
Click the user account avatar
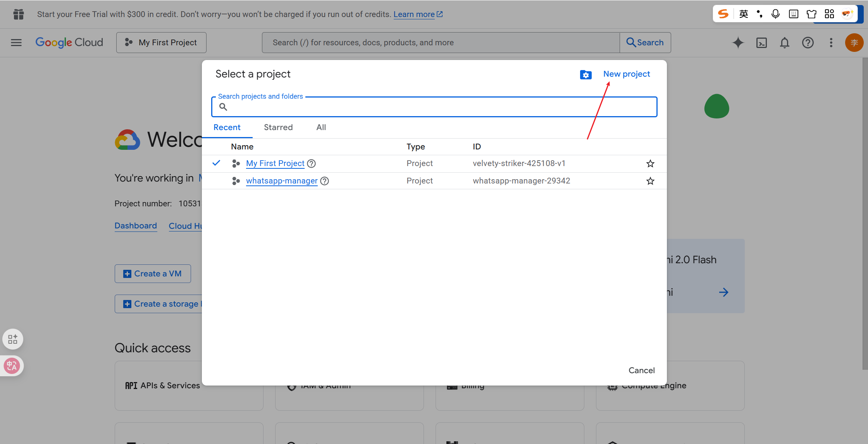[x=854, y=43]
